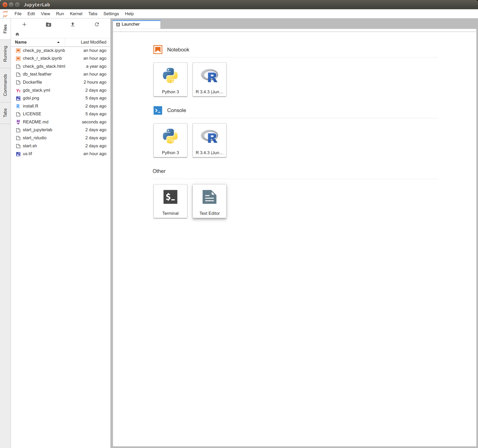Launch a Python 3 notebook

(170, 80)
